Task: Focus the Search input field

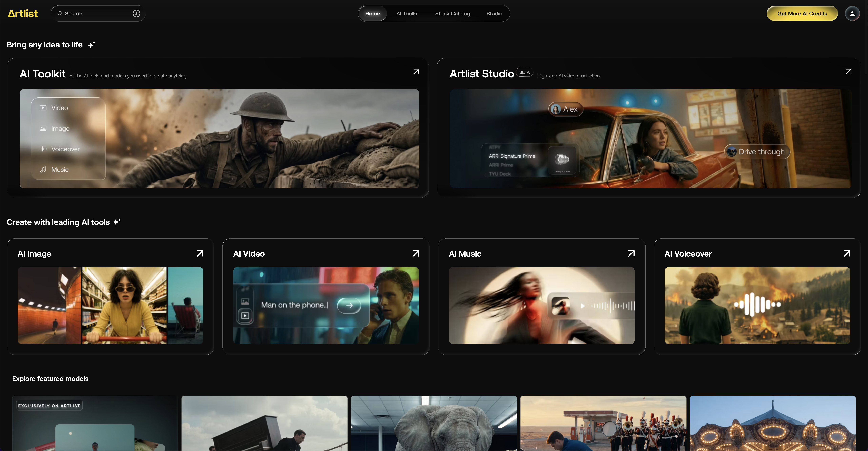Action: point(98,14)
